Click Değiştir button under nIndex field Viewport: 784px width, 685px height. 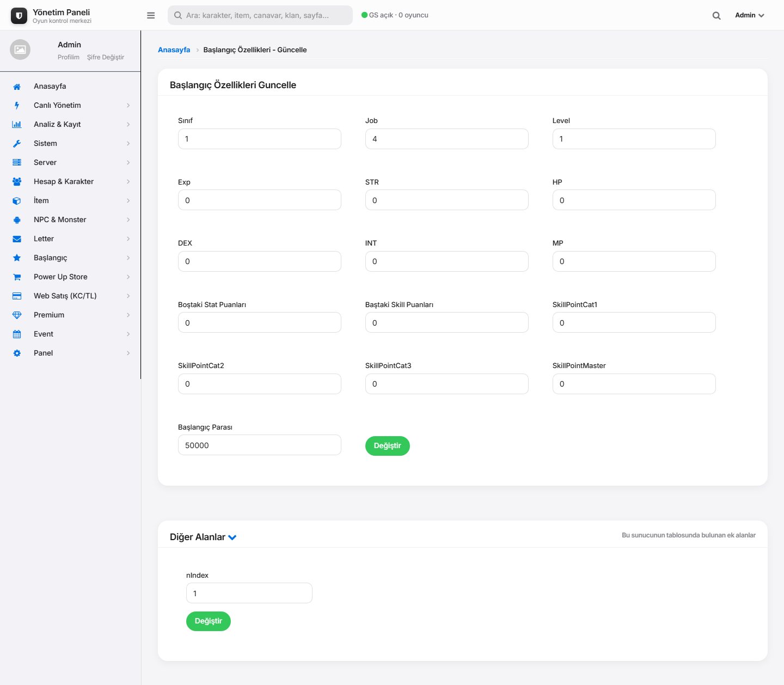point(209,621)
